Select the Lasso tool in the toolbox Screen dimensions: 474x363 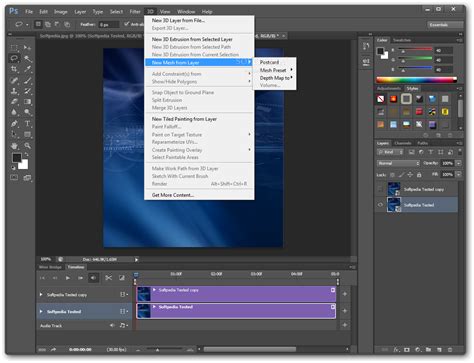click(x=14, y=58)
